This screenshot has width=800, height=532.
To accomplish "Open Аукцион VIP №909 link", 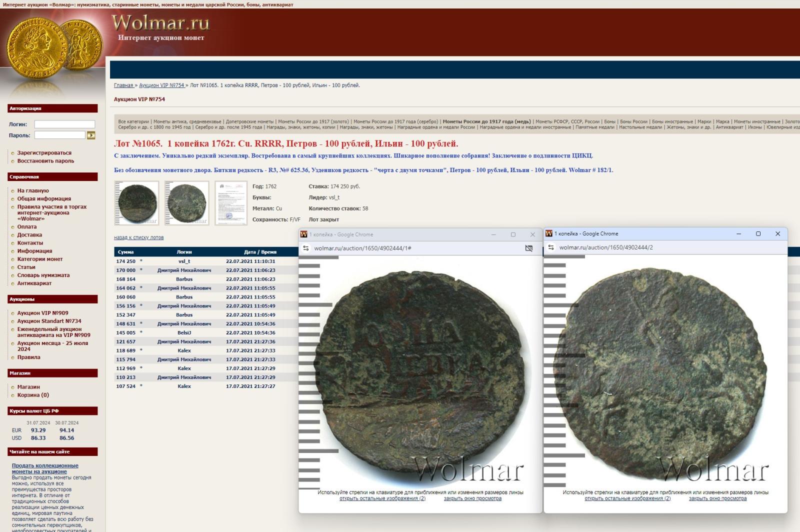I will pyautogui.click(x=43, y=313).
